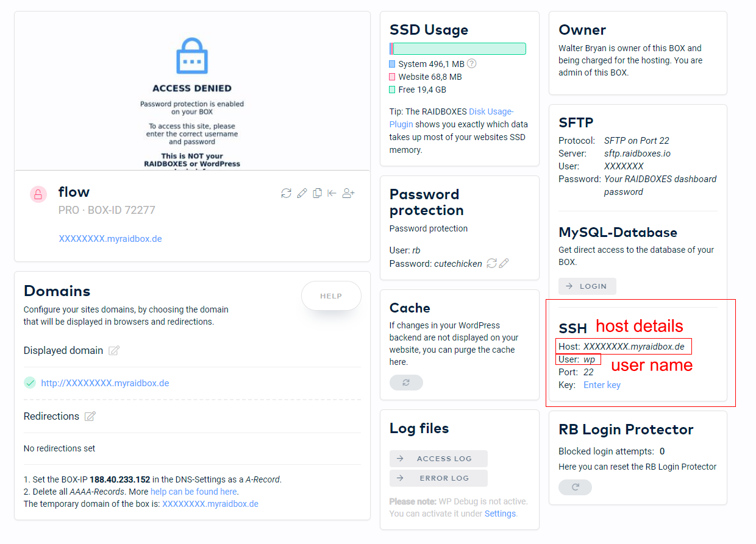Click the SFTP server sftp.raidboxes.io
This screenshot has width=756, height=544.
tap(637, 154)
